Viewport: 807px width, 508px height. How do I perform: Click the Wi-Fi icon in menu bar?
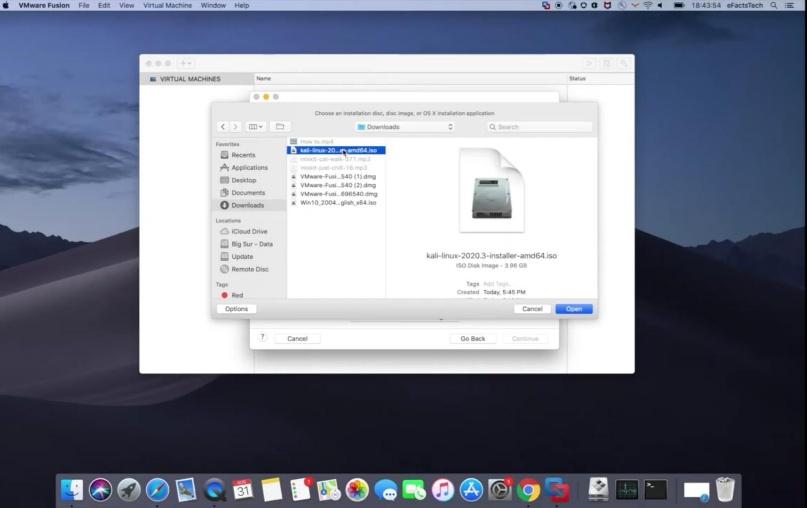pos(647,5)
